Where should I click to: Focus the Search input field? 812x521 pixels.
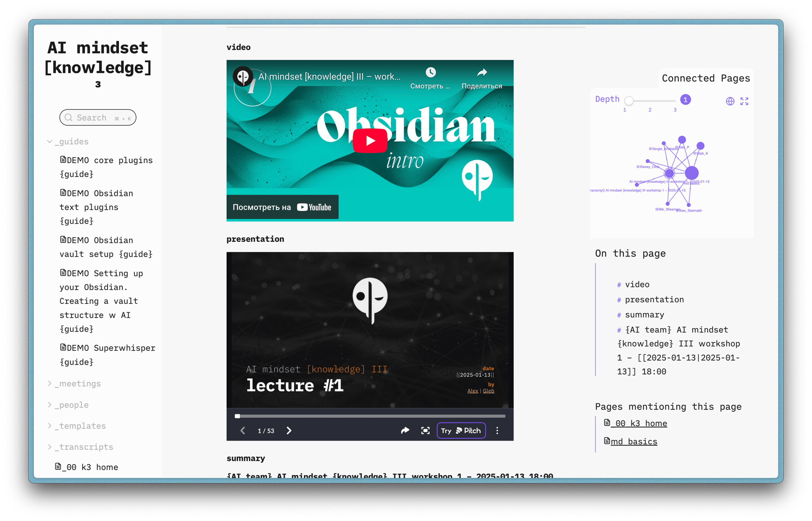click(98, 118)
